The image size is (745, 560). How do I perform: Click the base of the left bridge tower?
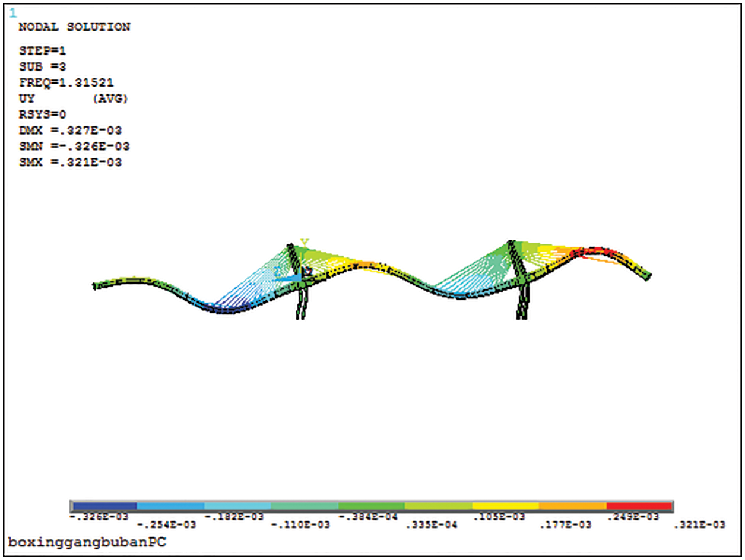(x=300, y=316)
